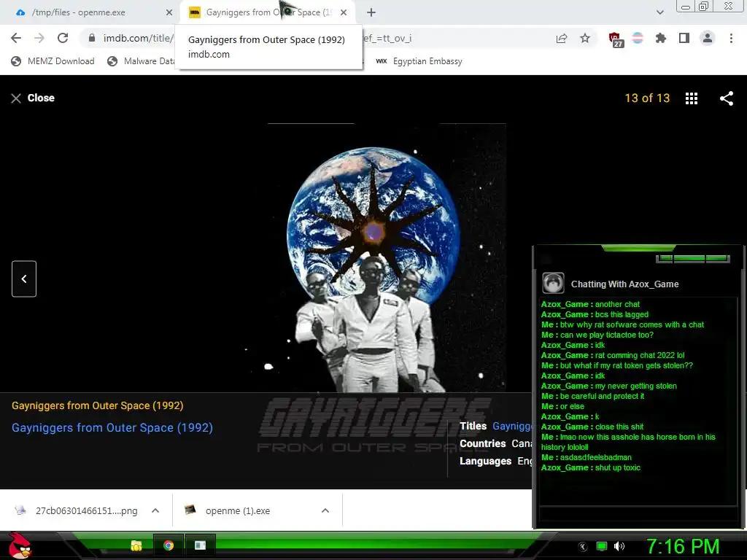747x560 pixels.
Task: Share the photo using the share icon
Action: point(726,98)
